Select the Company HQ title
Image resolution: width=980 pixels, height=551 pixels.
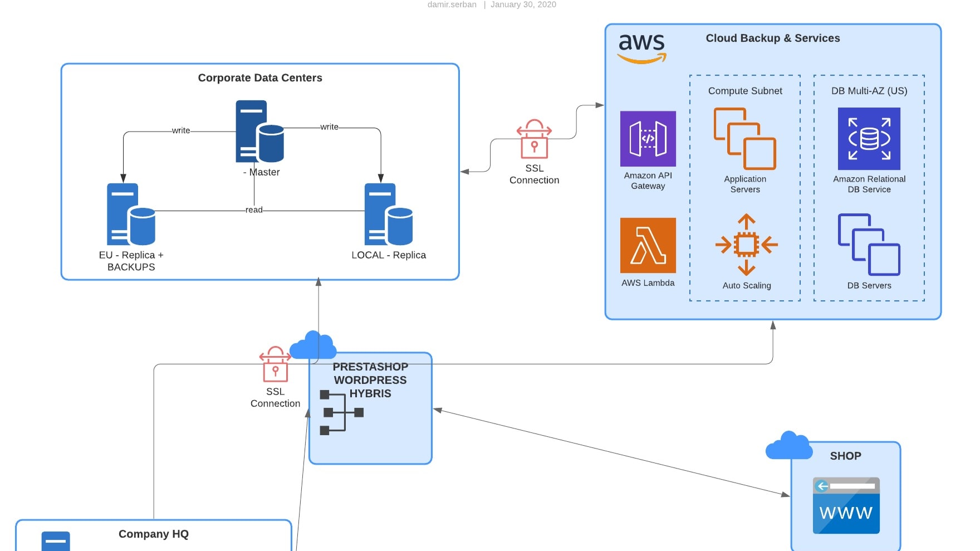pyautogui.click(x=154, y=534)
